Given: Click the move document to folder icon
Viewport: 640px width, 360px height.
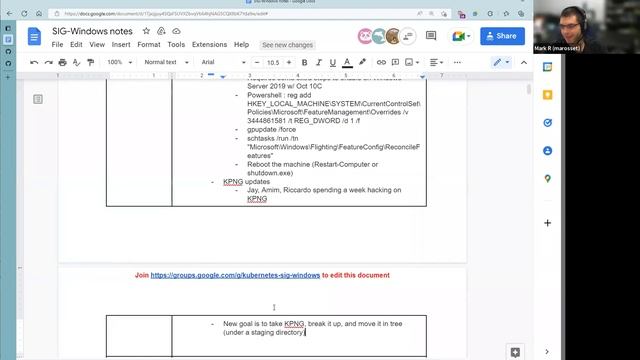Looking at the screenshot, I should click(x=161, y=31).
